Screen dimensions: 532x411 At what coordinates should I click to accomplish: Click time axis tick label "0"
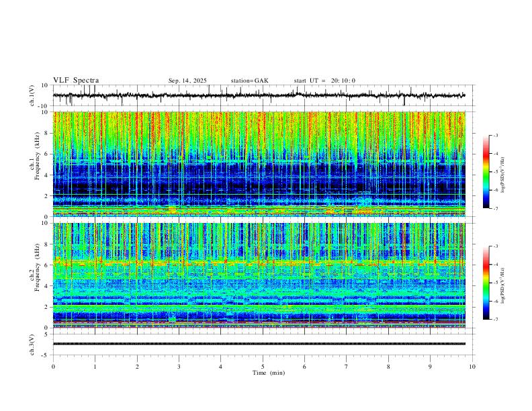click(x=53, y=367)
